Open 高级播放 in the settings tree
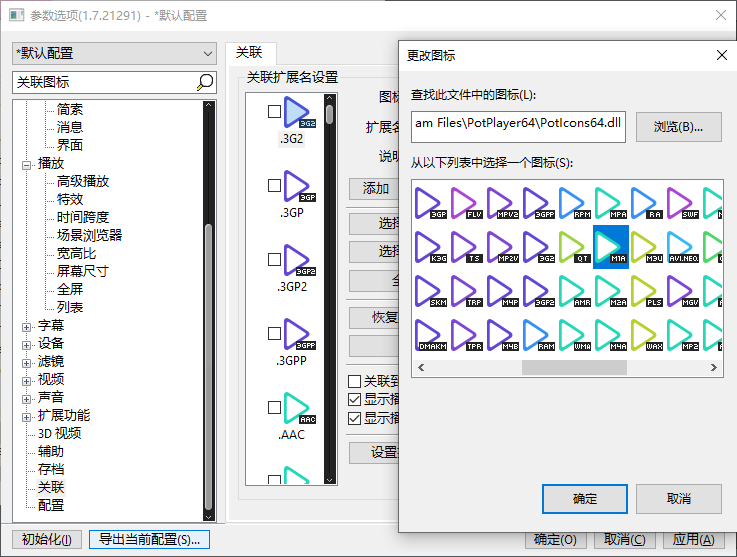Screen dimensions: 737x557 click(83, 181)
